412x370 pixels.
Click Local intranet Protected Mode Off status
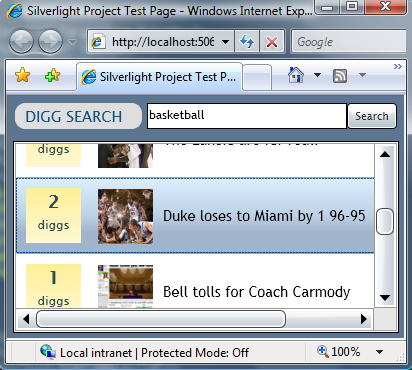(154, 353)
